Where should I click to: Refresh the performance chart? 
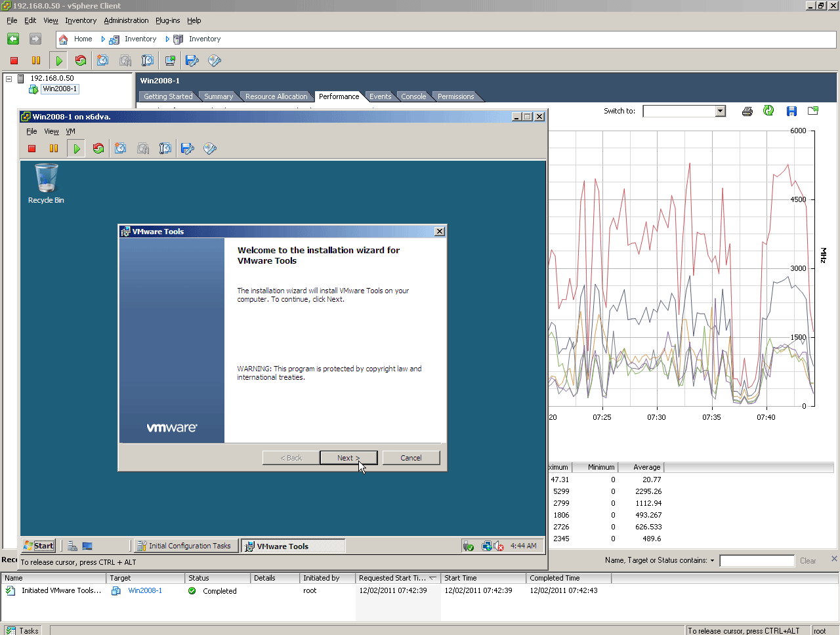click(768, 111)
